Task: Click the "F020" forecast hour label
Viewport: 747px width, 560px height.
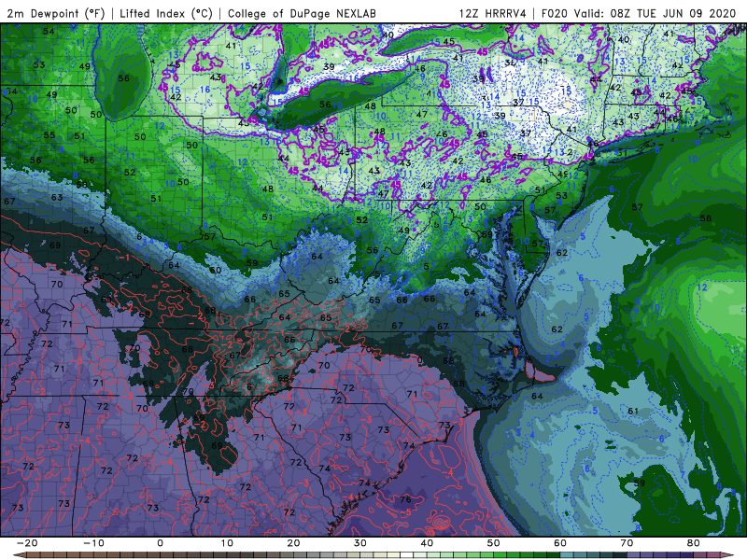Action: coord(555,13)
